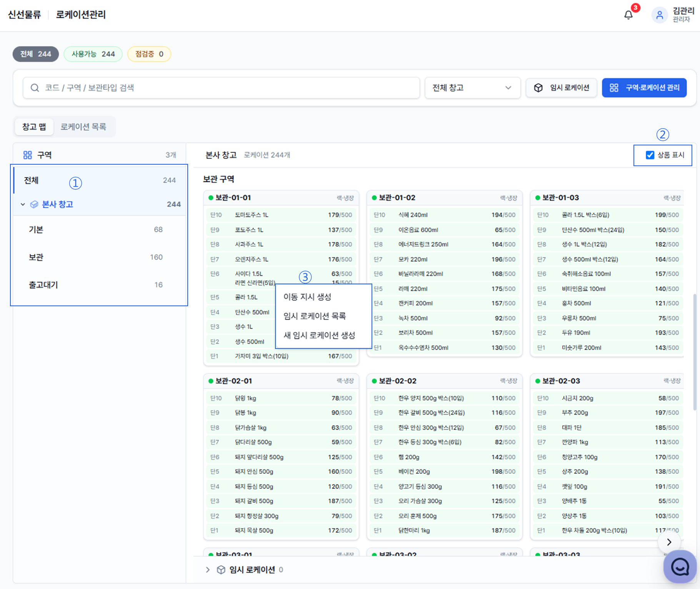This screenshot has width=700, height=589.
Task: Click the 본사 창고 cube icon
Action: coord(34,204)
